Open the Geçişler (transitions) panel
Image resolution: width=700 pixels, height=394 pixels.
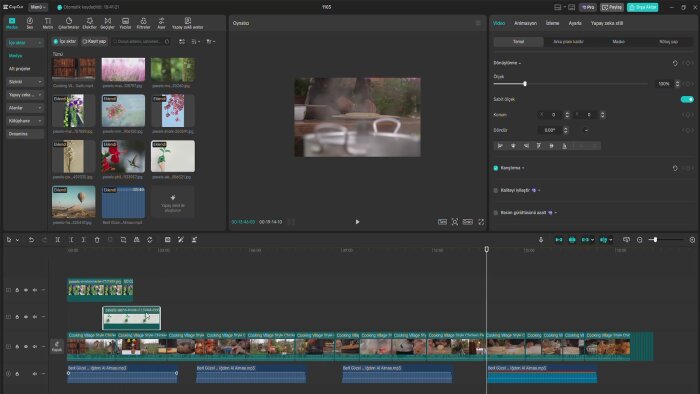(x=108, y=23)
